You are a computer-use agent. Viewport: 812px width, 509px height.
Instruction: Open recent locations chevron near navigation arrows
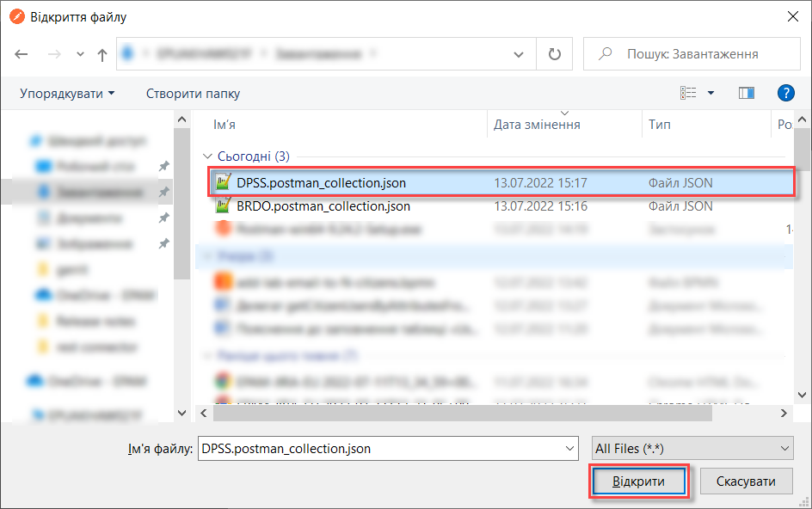80,54
